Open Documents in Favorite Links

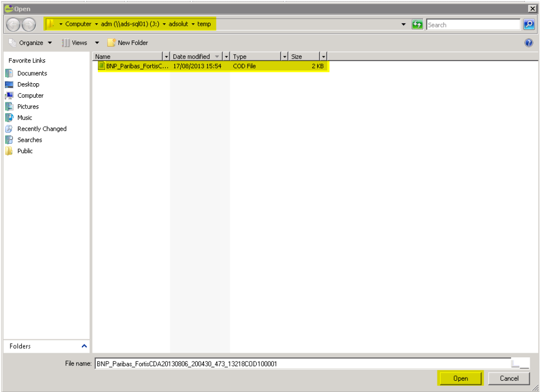32,73
